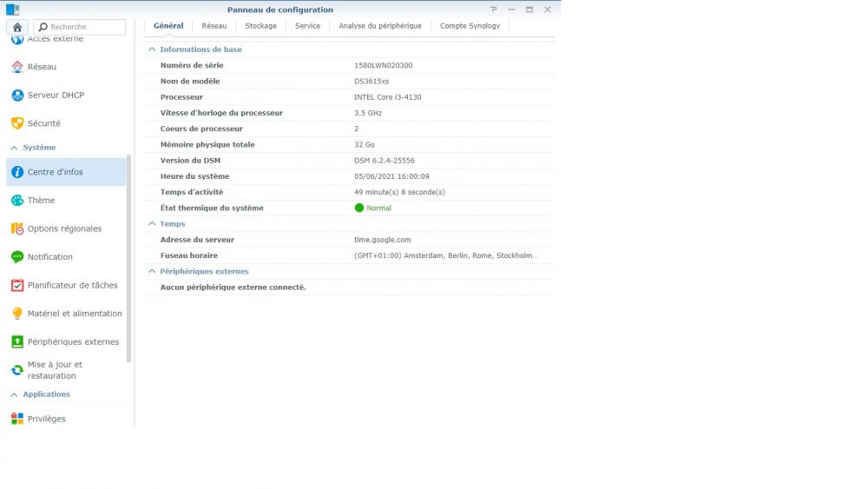Open Notification speech bubble icon
This screenshot has height=489, width=868.
click(x=17, y=257)
